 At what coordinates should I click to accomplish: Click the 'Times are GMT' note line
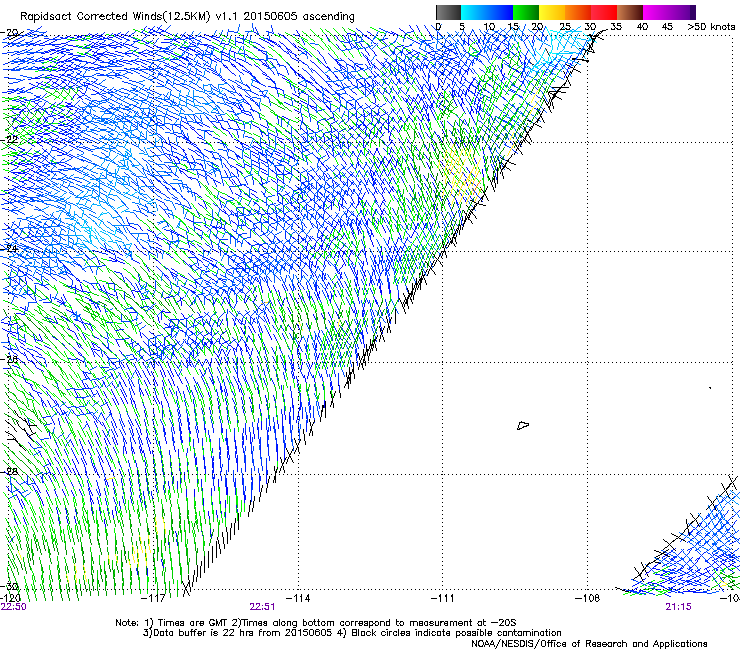[316, 623]
